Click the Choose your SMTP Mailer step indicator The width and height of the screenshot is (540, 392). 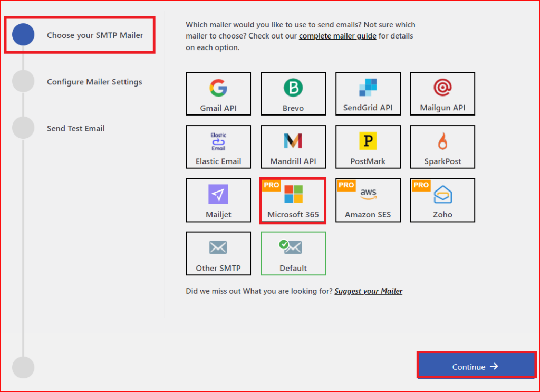coord(79,35)
